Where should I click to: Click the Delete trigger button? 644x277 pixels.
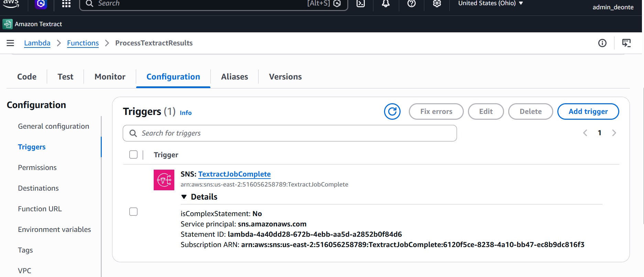click(x=531, y=111)
